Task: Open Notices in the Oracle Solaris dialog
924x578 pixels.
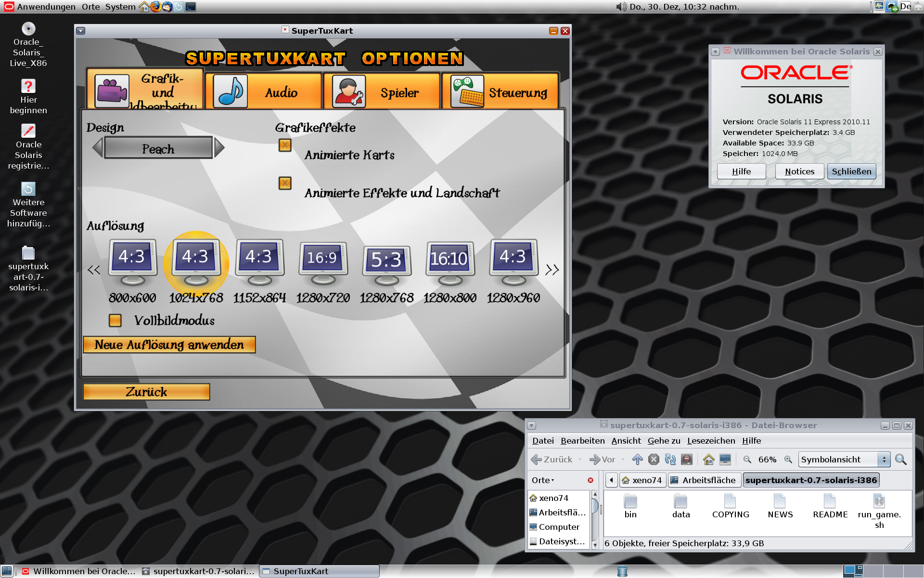Action: tap(799, 171)
